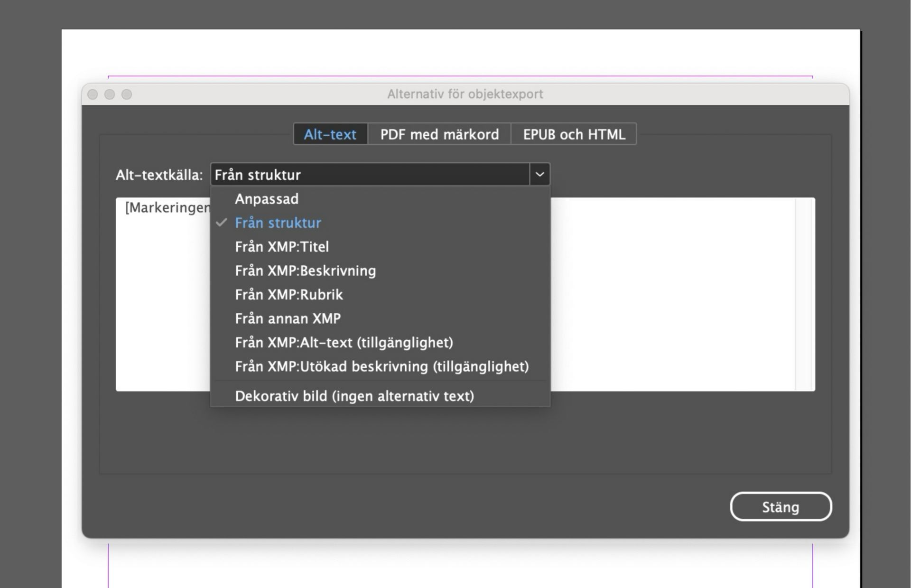This screenshot has width=911, height=588.
Task: Select Anpassad from the list
Action: click(267, 199)
